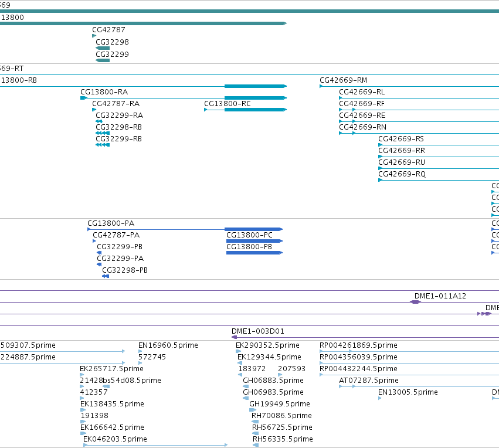This screenshot has width=499, height=448.
Task: Select CG13800-RC exon bar
Action: pos(256,110)
